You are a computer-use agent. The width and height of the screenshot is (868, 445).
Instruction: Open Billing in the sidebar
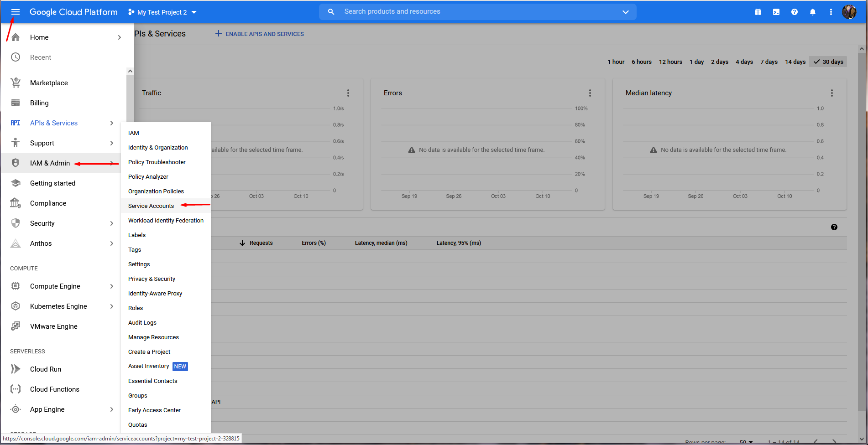point(39,103)
